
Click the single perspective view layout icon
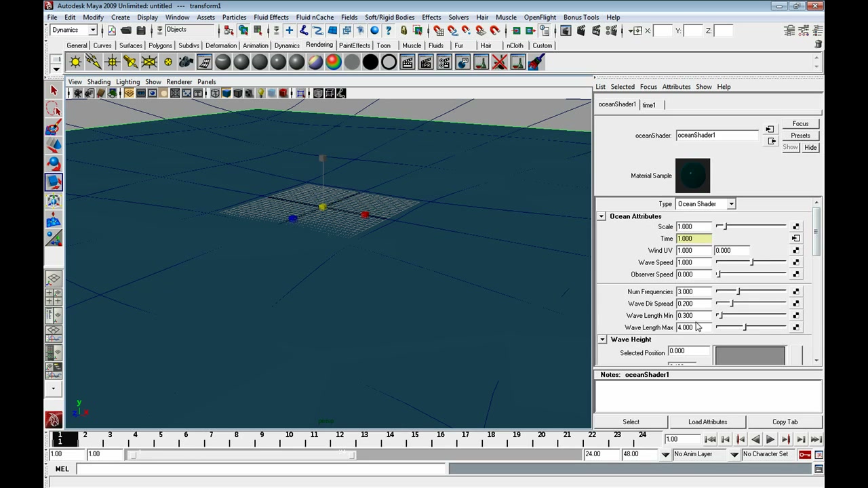(x=54, y=279)
